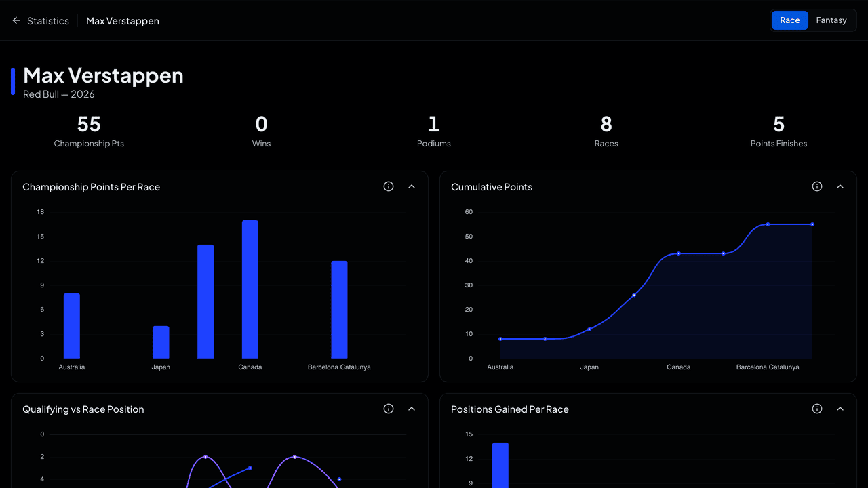Switch to Fantasy mode

(831, 20)
